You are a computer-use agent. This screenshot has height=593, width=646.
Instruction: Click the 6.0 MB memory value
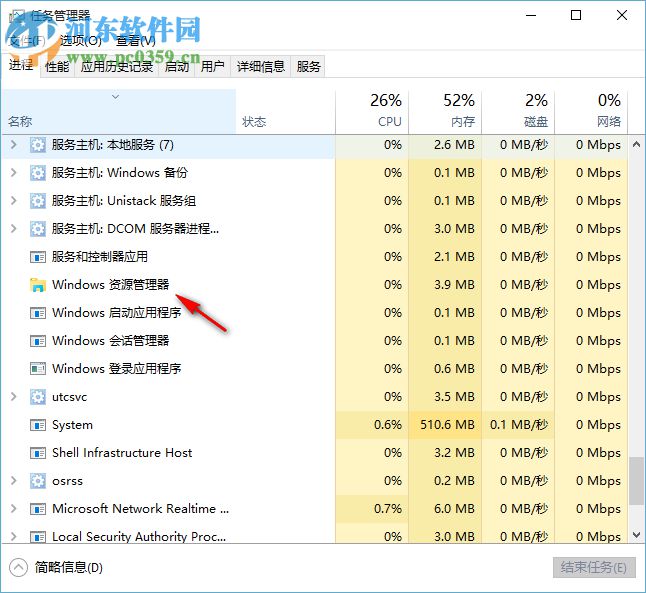point(454,509)
